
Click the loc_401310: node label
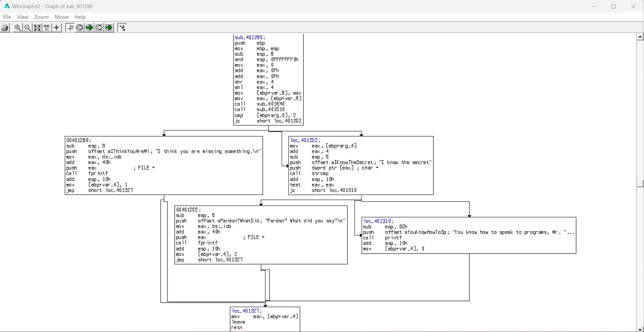tap(378, 221)
